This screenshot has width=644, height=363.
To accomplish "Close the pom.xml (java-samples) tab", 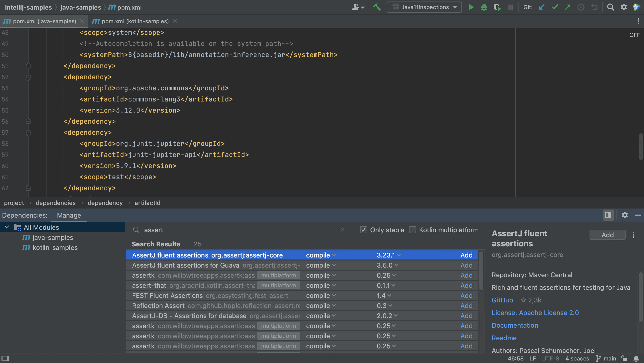I will click(x=82, y=21).
